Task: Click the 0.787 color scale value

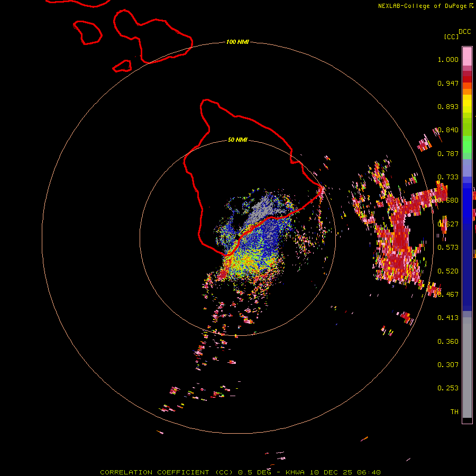Action: [x=448, y=153]
